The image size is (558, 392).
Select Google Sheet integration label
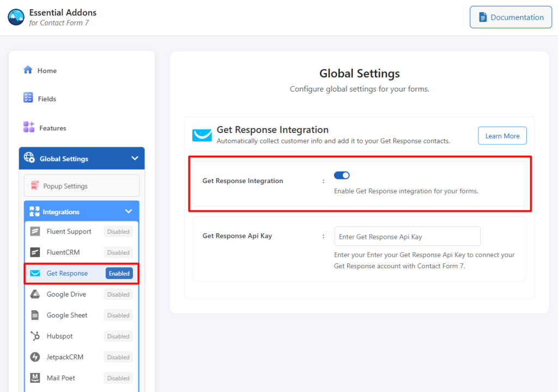(x=67, y=316)
